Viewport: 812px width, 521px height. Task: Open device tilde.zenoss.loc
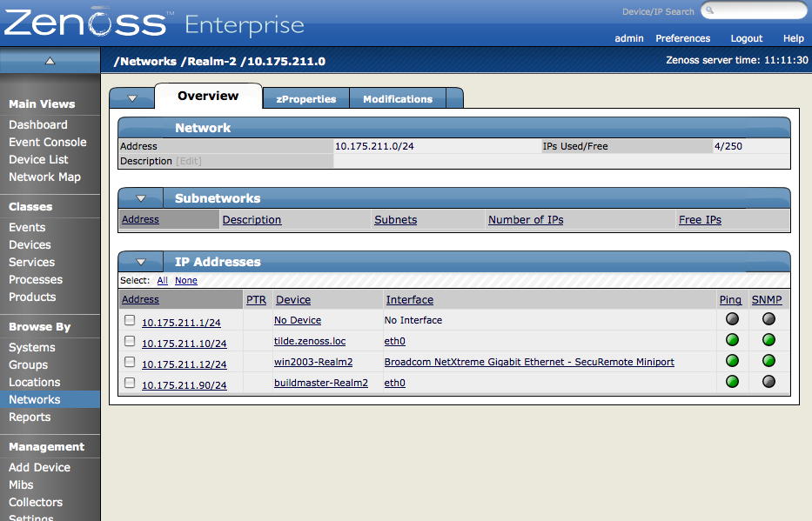point(310,341)
